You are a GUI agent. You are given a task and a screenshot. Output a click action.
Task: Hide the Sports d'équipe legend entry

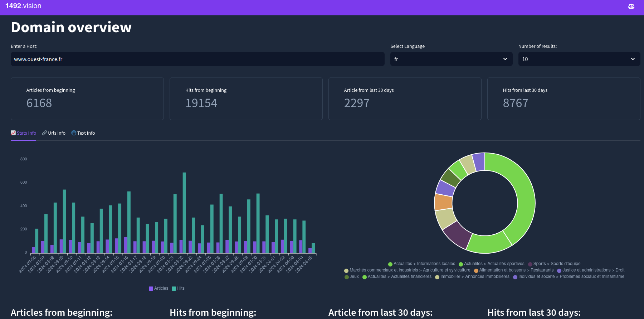[554, 264]
